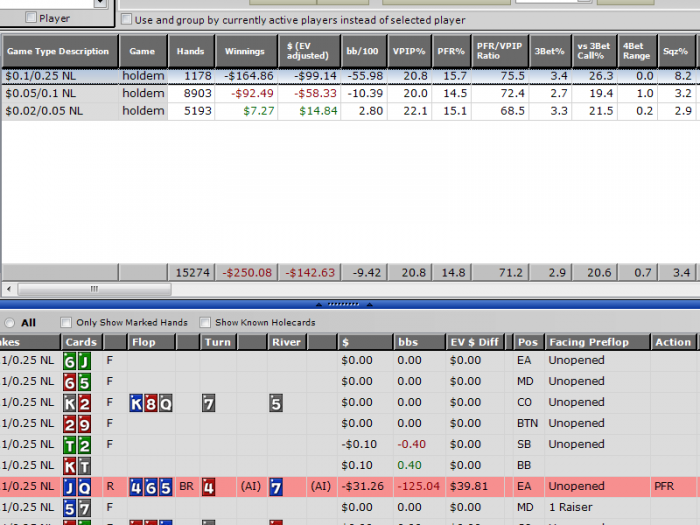Viewport: 700px width, 525px height.
Task: Click the gray 7 turn card
Action: [208, 404]
